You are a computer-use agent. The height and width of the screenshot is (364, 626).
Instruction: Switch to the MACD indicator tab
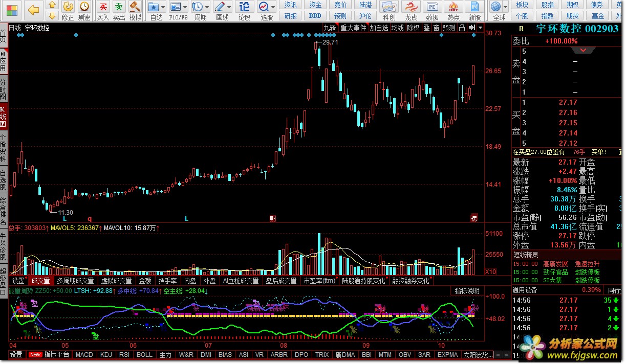click(x=84, y=354)
